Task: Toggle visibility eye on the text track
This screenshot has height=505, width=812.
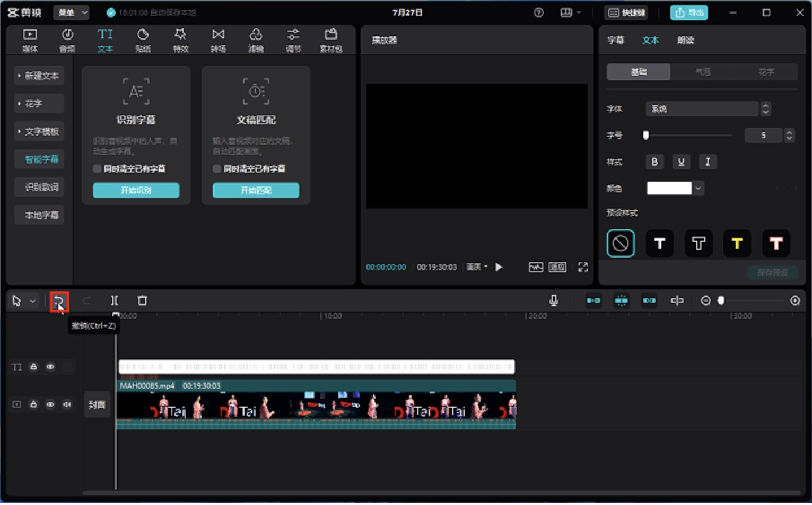Action: 50,367
